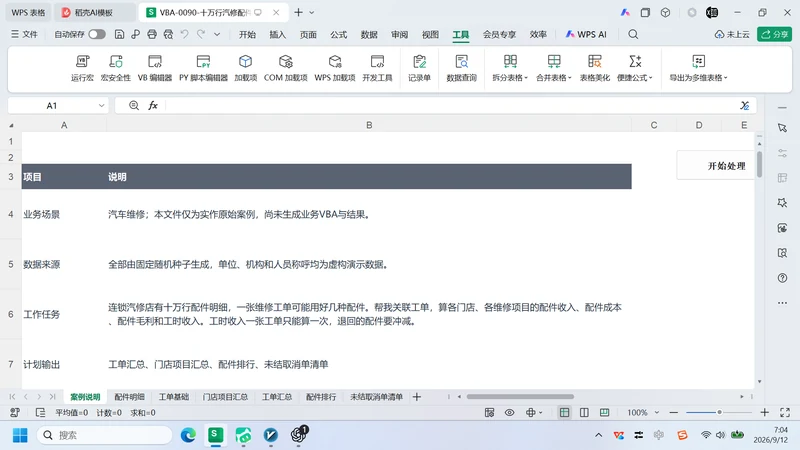Toggle the 自动保存 auto-save switch

coord(97,34)
